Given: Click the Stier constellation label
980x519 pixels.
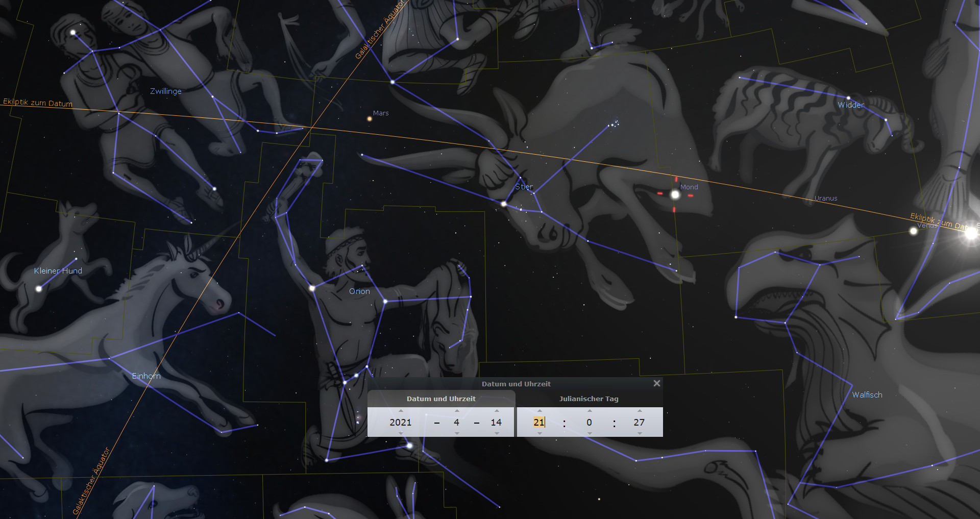Looking at the screenshot, I should pyautogui.click(x=524, y=187).
